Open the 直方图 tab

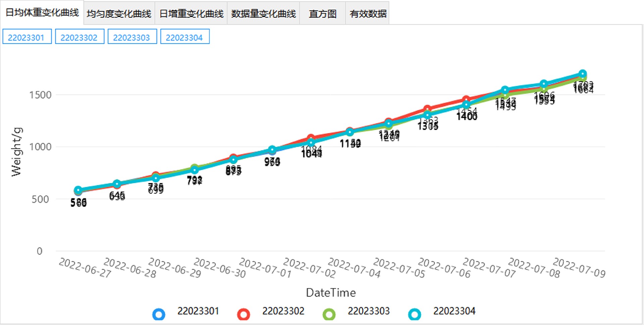(322, 14)
